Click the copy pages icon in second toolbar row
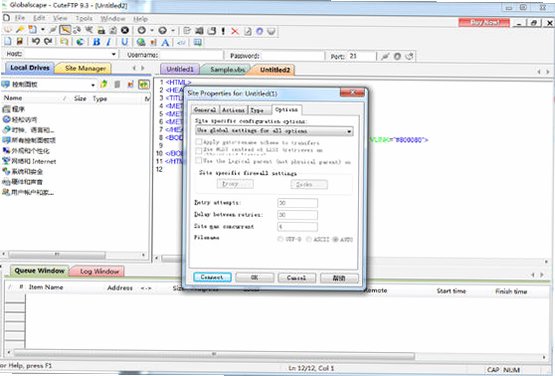This screenshot has height=376, width=555. [x=64, y=42]
